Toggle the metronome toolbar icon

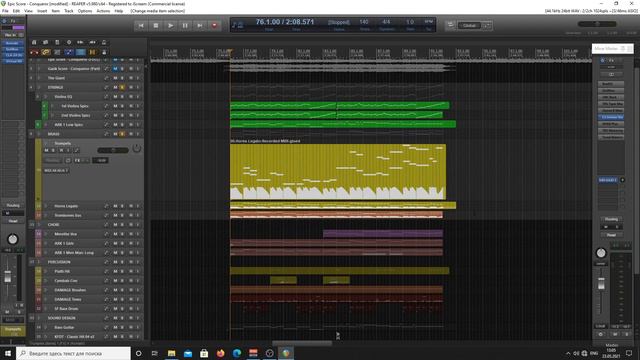104,42
